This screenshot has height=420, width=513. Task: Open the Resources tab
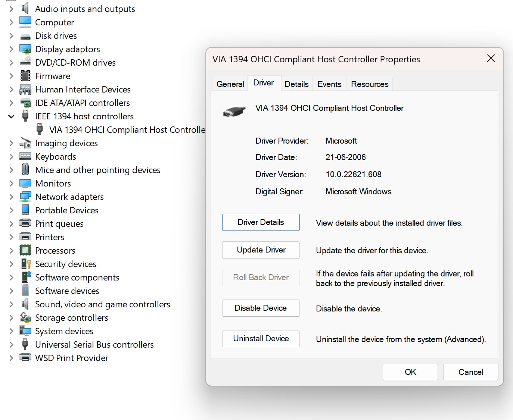pyautogui.click(x=370, y=84)
